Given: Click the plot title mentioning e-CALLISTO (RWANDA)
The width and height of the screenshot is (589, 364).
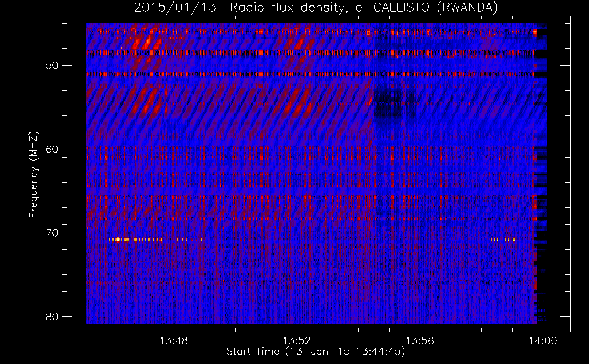Looking at the screenshot, I should click(x=316, y=7).
